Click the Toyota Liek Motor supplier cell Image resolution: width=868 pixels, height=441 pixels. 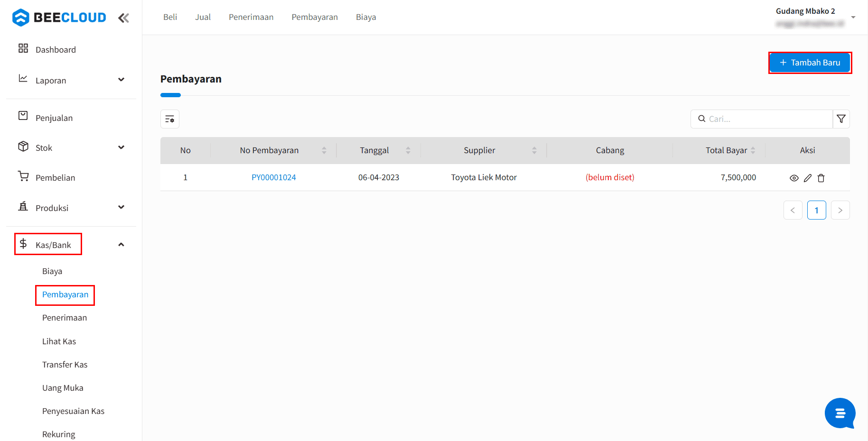tap(484, 177)
